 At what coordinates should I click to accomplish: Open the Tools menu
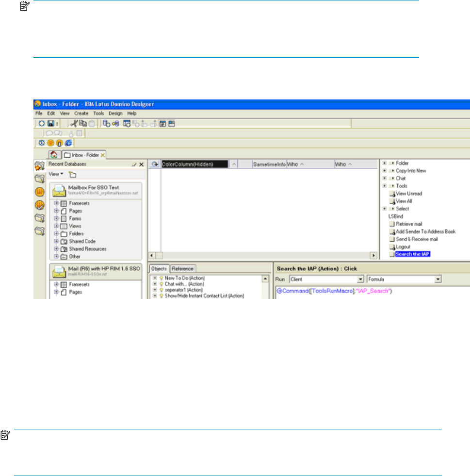point(98,113)
